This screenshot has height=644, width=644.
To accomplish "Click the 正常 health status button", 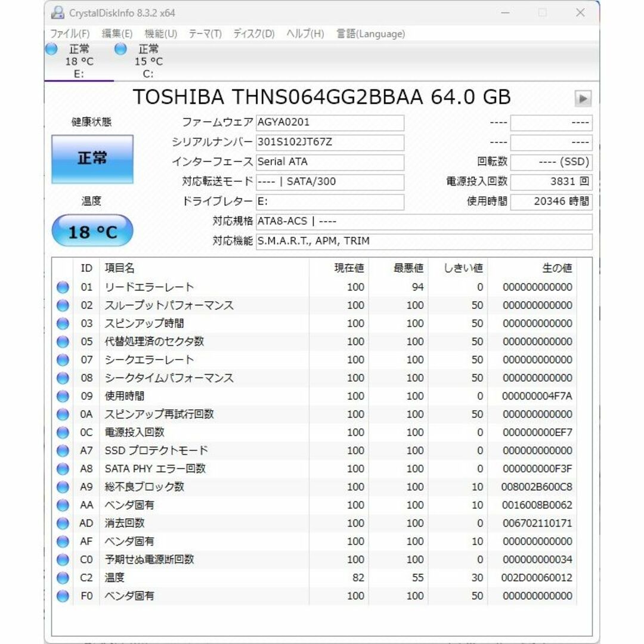I will [x=92, y=159].
